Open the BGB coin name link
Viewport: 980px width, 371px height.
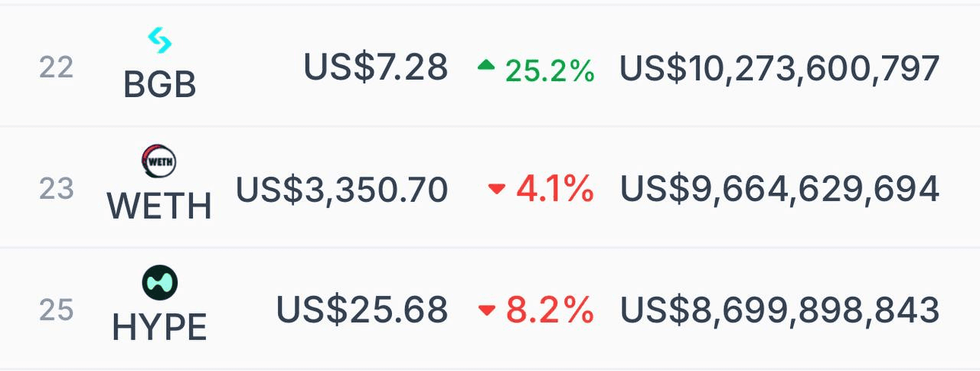click(159, 86)
